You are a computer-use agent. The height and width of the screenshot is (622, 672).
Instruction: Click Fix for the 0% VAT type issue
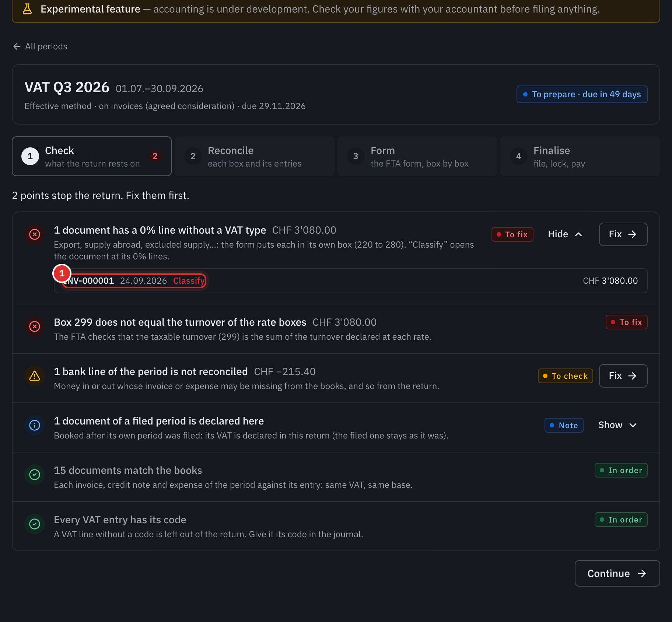[x=623, y=234]
